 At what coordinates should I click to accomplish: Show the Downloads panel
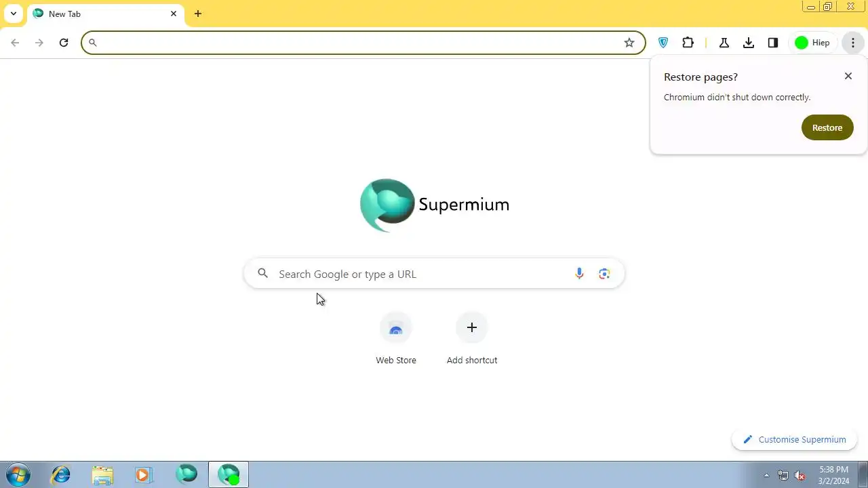[749, 43]
